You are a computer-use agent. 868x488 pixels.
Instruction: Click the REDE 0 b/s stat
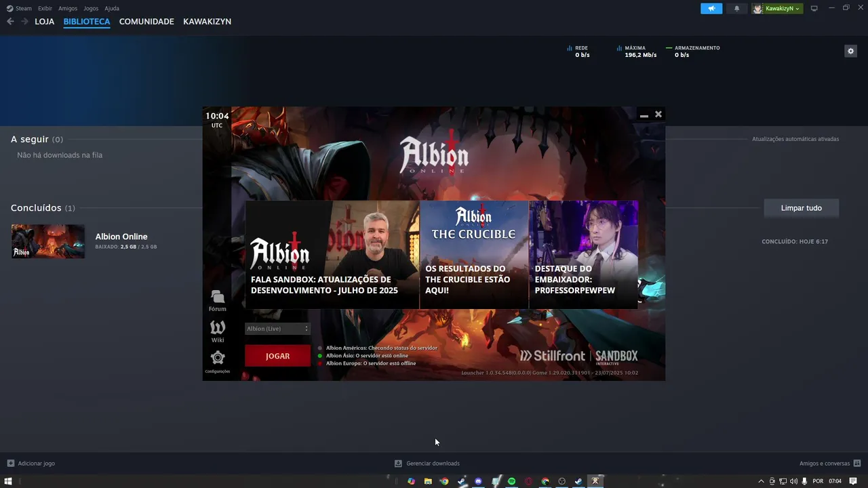pos(578,52)
